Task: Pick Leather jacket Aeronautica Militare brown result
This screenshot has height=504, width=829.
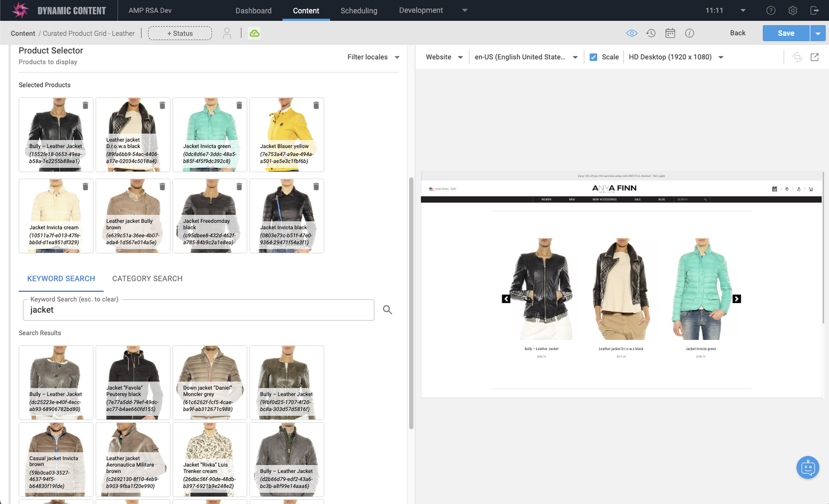Action: [133, 460]
